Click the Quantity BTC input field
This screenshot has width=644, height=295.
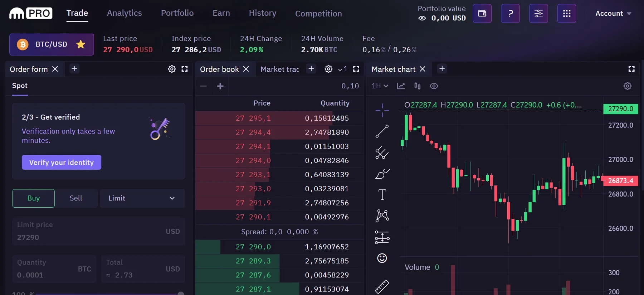tap(54, 269)
